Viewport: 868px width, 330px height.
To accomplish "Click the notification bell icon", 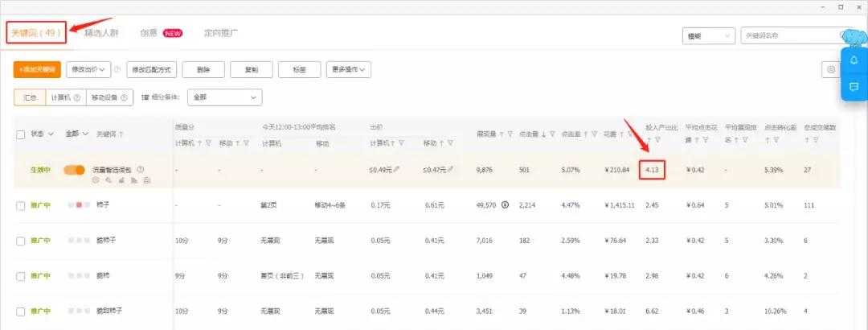I will coord(854,60).
